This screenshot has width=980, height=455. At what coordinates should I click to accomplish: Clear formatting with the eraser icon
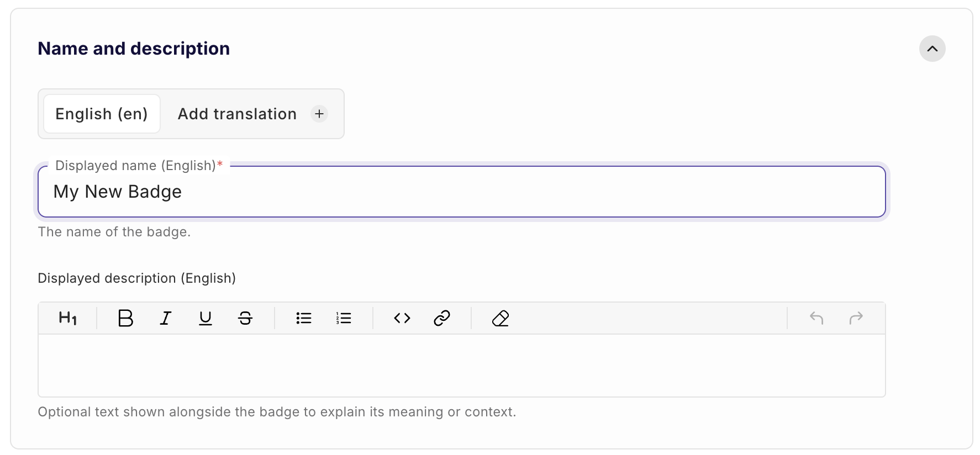click(500, 318)
